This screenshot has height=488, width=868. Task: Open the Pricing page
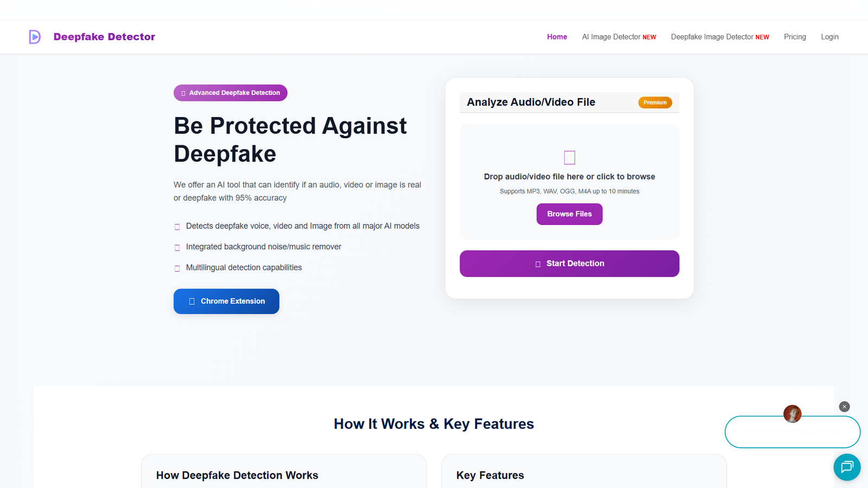(795, 37)
